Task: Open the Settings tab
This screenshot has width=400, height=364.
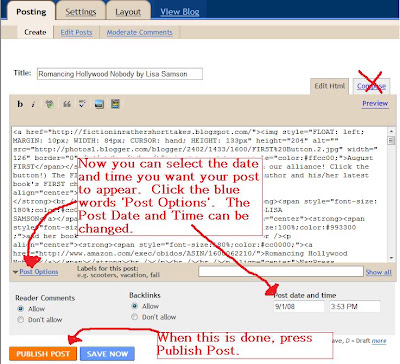Action: point(81,12)
